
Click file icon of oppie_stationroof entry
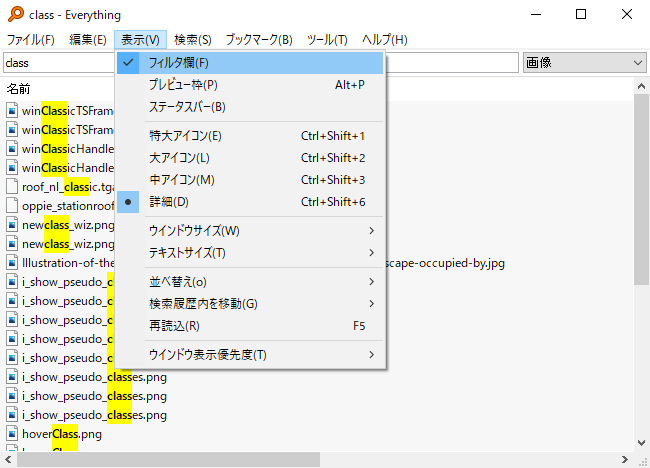12,206
